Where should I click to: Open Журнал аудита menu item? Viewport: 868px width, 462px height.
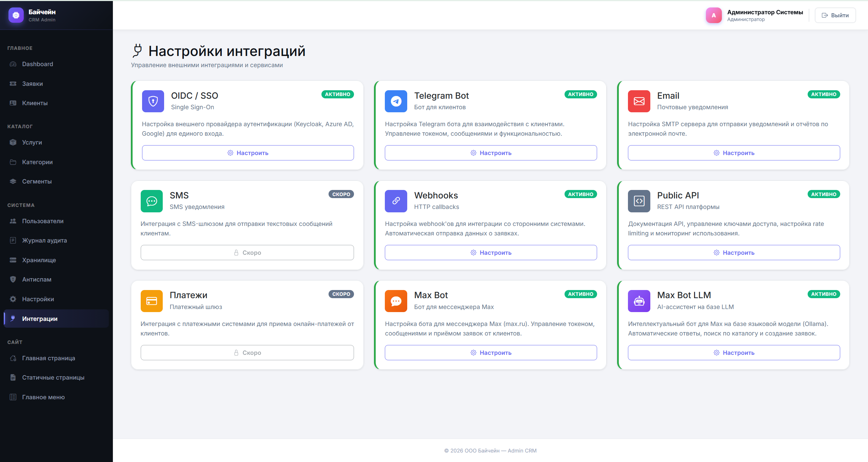[44, 240]
